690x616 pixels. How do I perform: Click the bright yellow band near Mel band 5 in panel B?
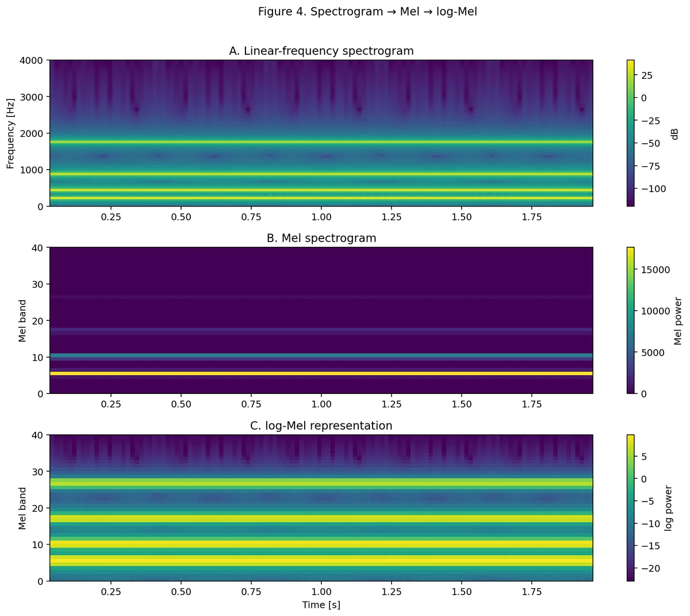pyautogui.click(x=321, y=373)
